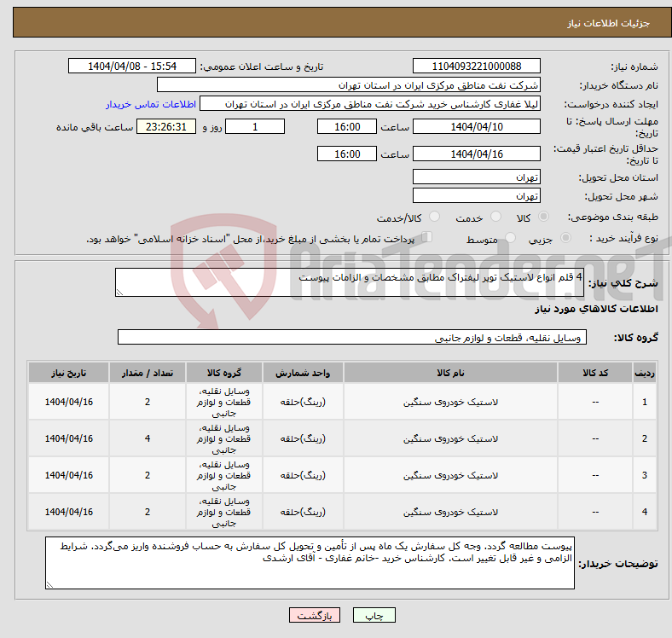Click row 1 unit (رینگ)حلقه

point(303,403)
